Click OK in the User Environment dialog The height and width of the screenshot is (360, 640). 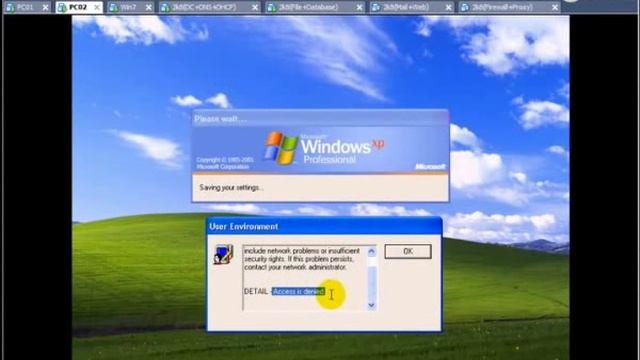tap(408, 251)
